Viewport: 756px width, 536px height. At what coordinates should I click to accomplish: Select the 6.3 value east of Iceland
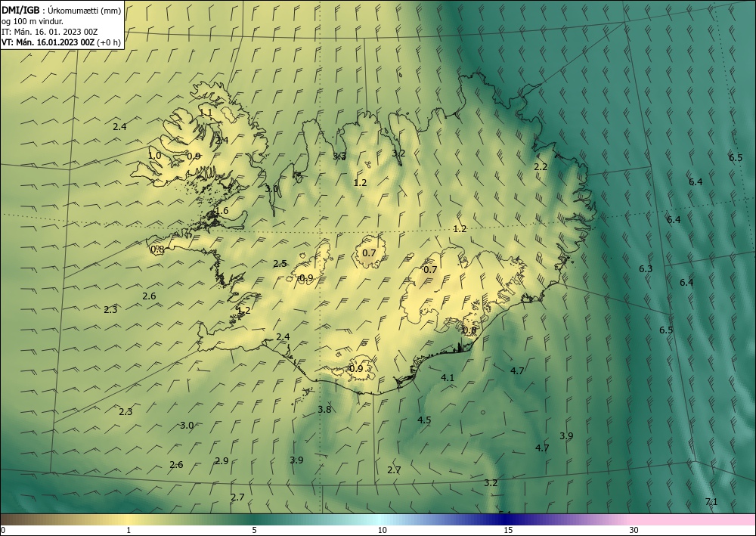point(646,269)
